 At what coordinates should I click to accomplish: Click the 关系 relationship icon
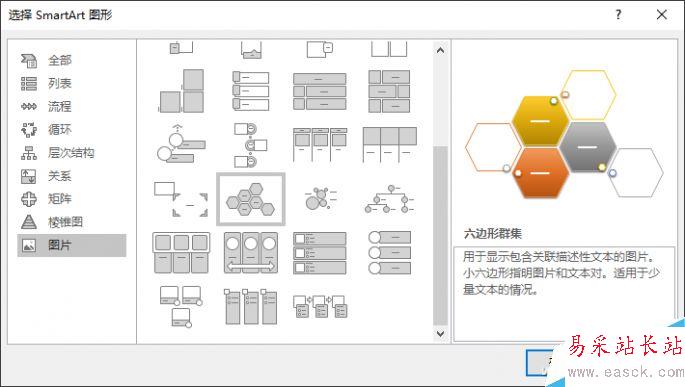coord(29,176)
